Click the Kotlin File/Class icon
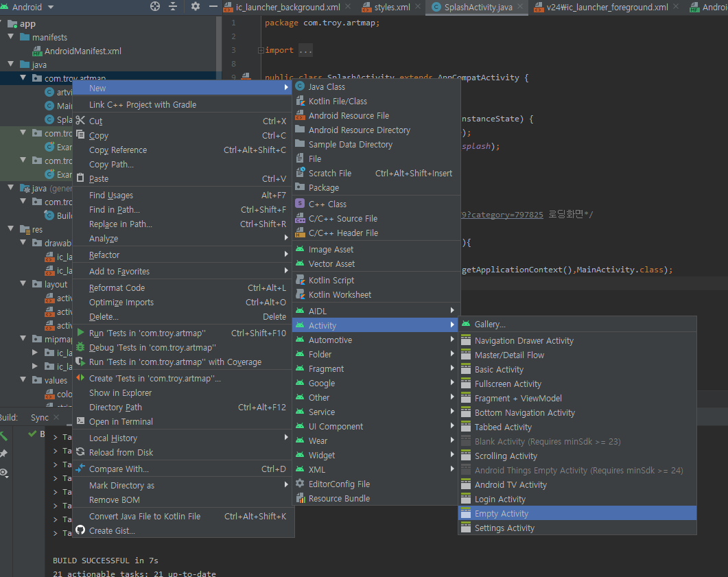Screen dimensions: 728x577 pyautogui.click(x=300, y=100)
